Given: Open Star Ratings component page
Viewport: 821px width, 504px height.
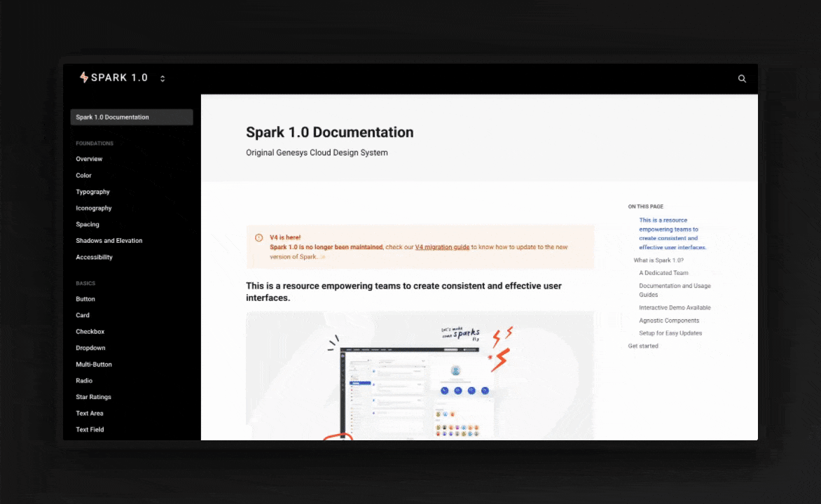Looking at the screenshot, I should tap(93, 397).
